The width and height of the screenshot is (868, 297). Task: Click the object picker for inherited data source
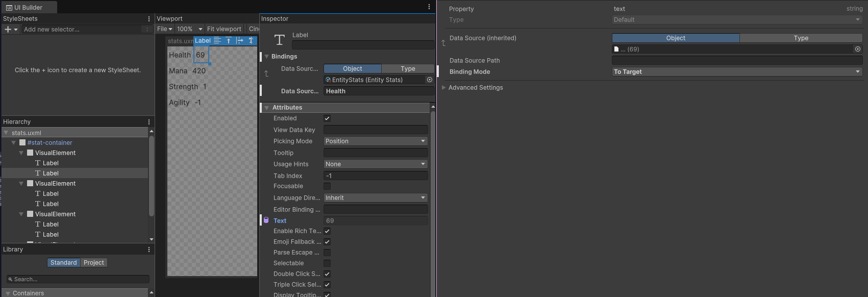coord(857,49)
